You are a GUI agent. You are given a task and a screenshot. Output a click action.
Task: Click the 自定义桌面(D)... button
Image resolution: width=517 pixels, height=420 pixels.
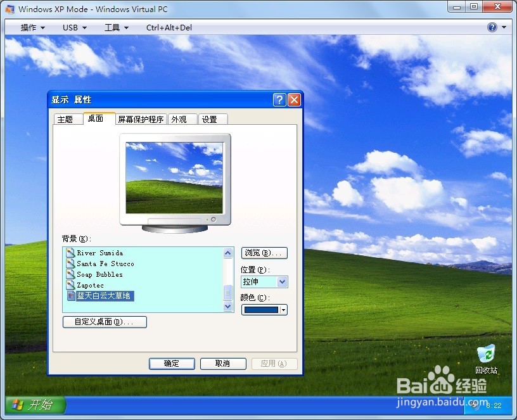click(105, 322)
